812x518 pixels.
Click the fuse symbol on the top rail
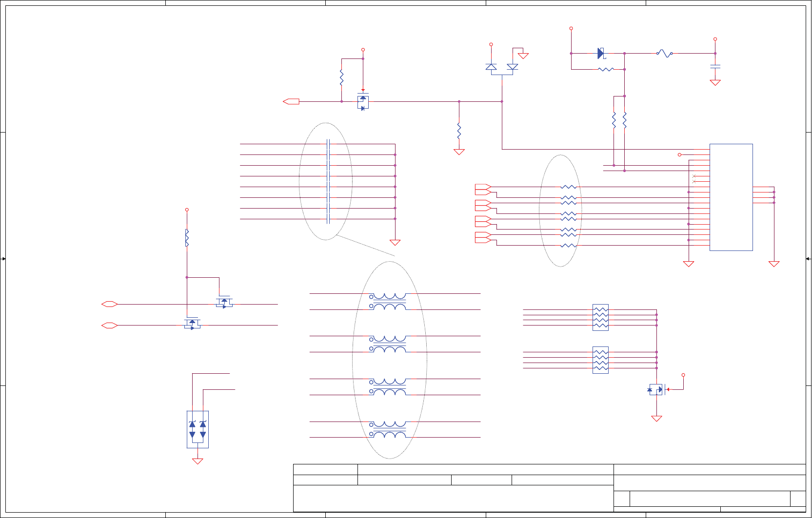click(664, 53)
